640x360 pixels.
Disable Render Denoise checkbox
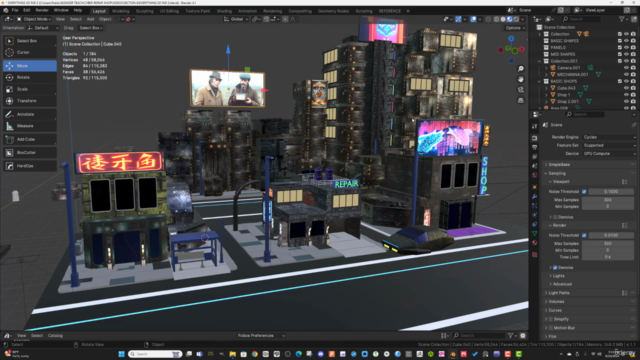coord(555,268)
